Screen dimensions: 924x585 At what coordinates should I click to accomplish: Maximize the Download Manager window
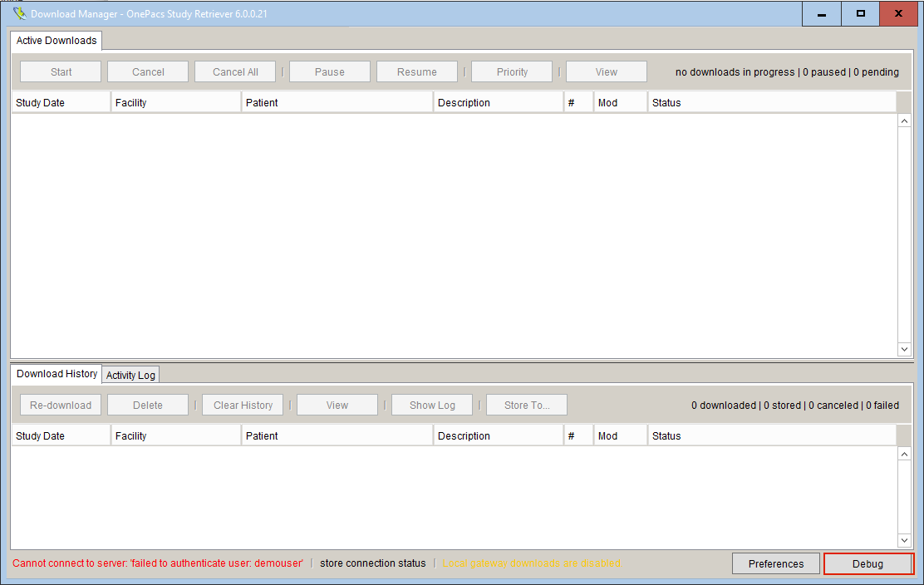[x=860, y=13]
